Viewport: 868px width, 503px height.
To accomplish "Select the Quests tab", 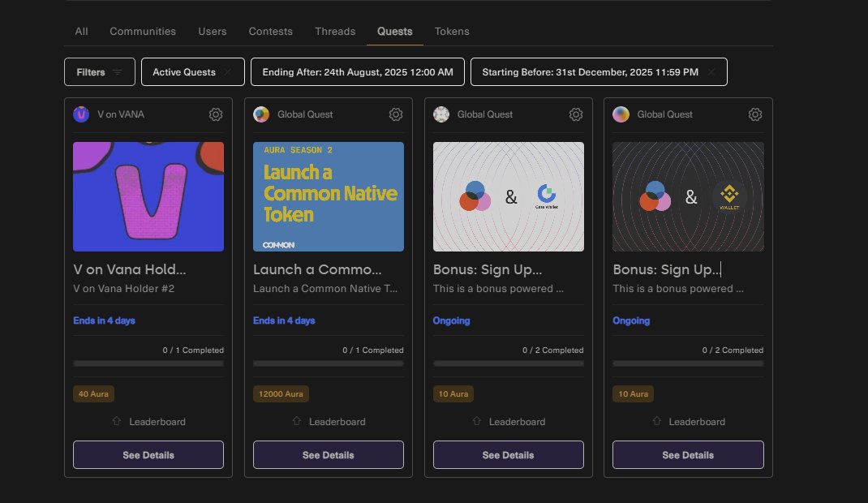I will 395,32.
